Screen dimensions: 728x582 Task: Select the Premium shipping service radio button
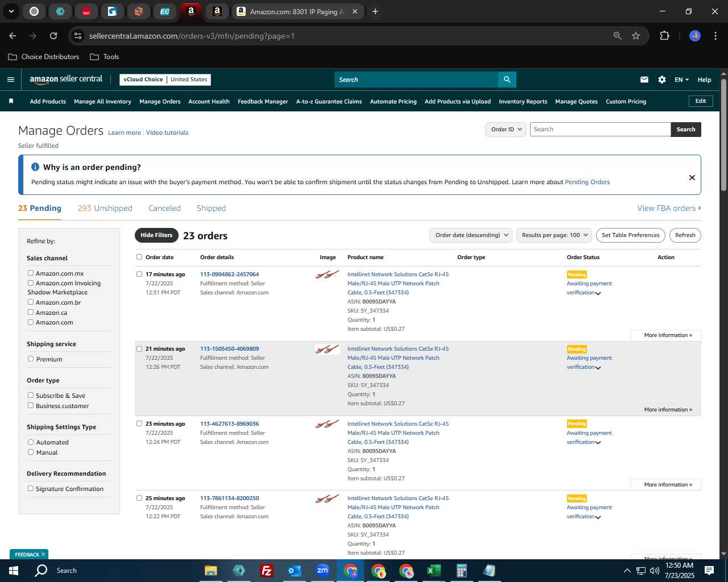[x=31, y=359]
